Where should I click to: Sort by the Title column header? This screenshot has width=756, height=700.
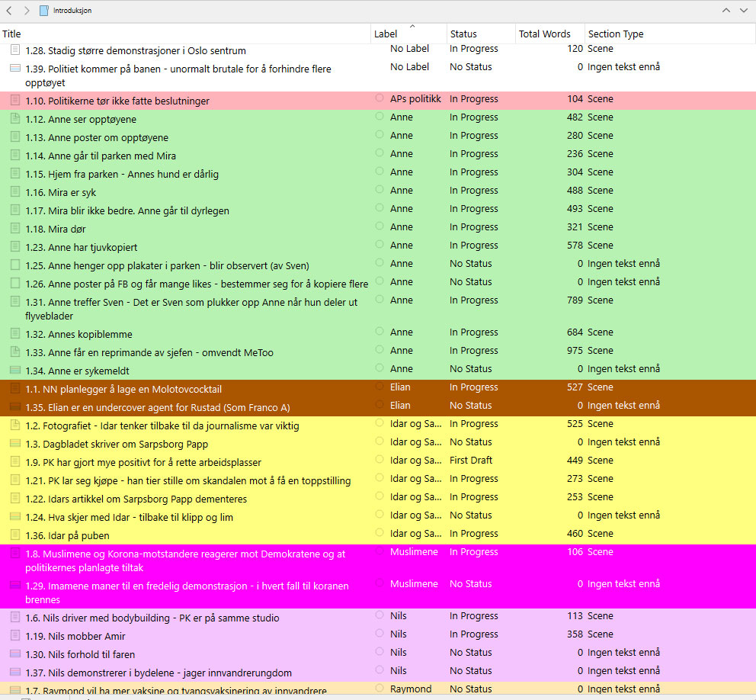185,34
